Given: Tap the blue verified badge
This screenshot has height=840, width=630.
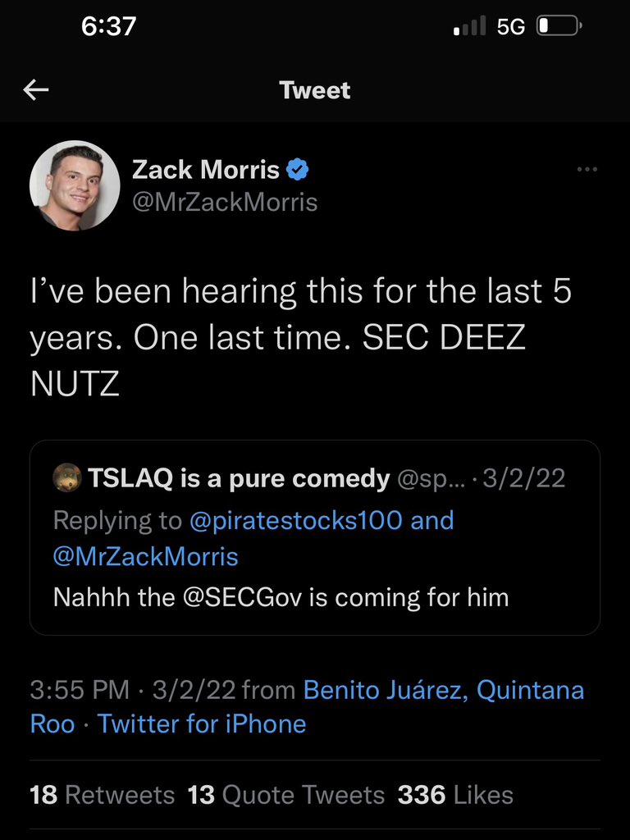Looking at the screenshot, I should tap(297, 169).
